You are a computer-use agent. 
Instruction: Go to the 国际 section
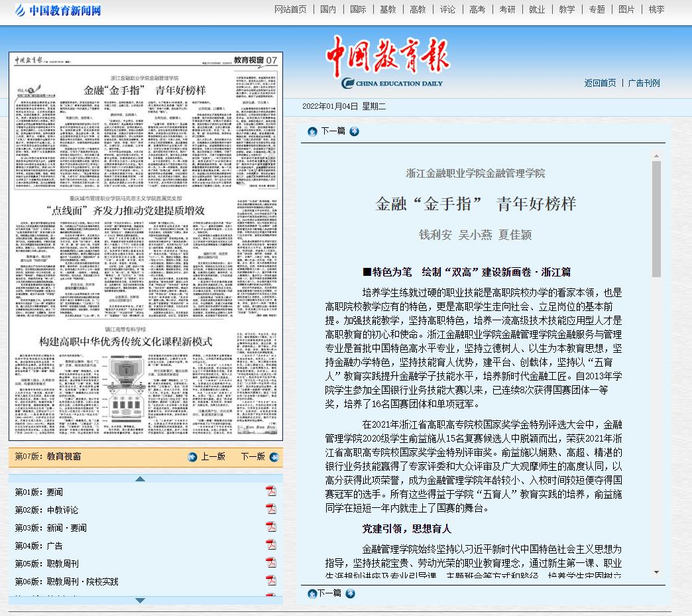[x=358, y=10]
